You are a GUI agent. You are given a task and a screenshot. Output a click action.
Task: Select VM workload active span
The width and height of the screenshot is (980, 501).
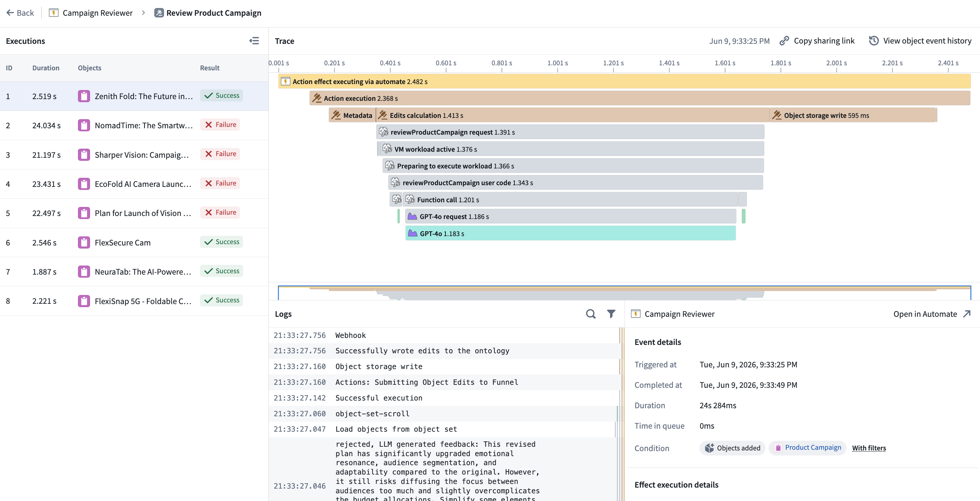[572, 149]
